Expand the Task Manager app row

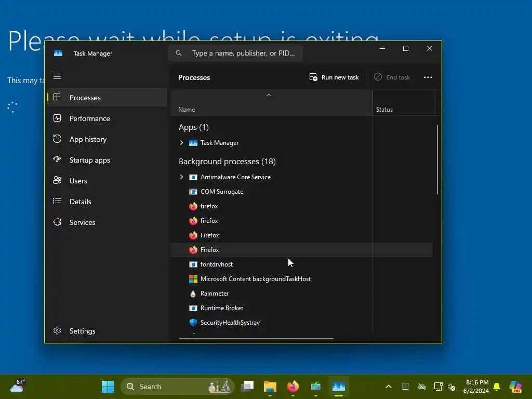pos(181,143)
